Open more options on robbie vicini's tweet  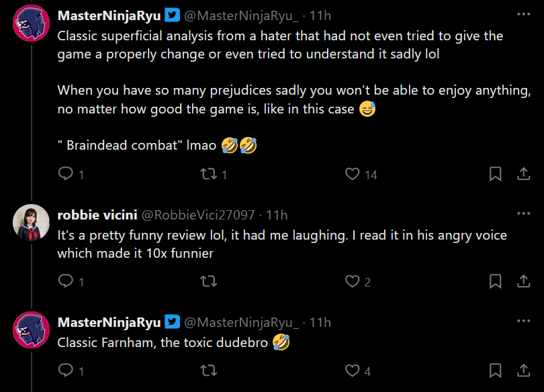click(x=523, y=213)
